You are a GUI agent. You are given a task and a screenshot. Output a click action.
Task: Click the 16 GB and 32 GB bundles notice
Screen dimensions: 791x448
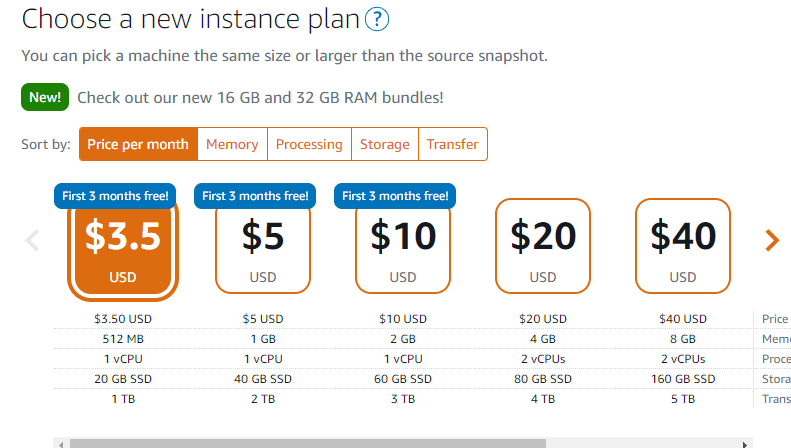tap(260, 97)
